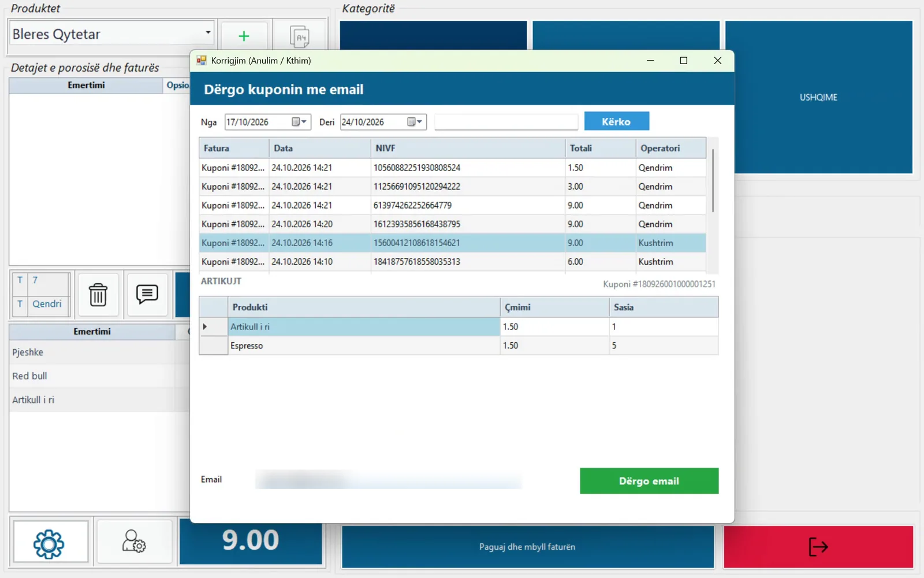Open the Nga date calendar picker
The image size is (924, 578).
[299, 122]
